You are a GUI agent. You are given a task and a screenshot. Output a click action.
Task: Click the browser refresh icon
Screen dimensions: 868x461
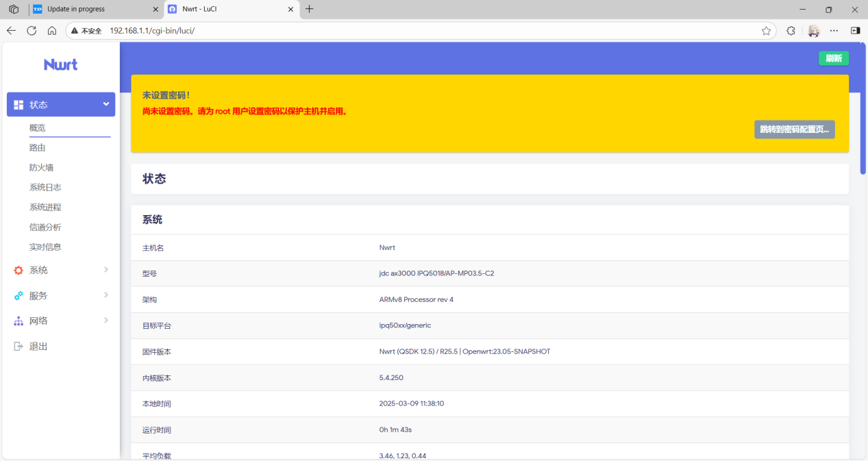coord(32,31)
